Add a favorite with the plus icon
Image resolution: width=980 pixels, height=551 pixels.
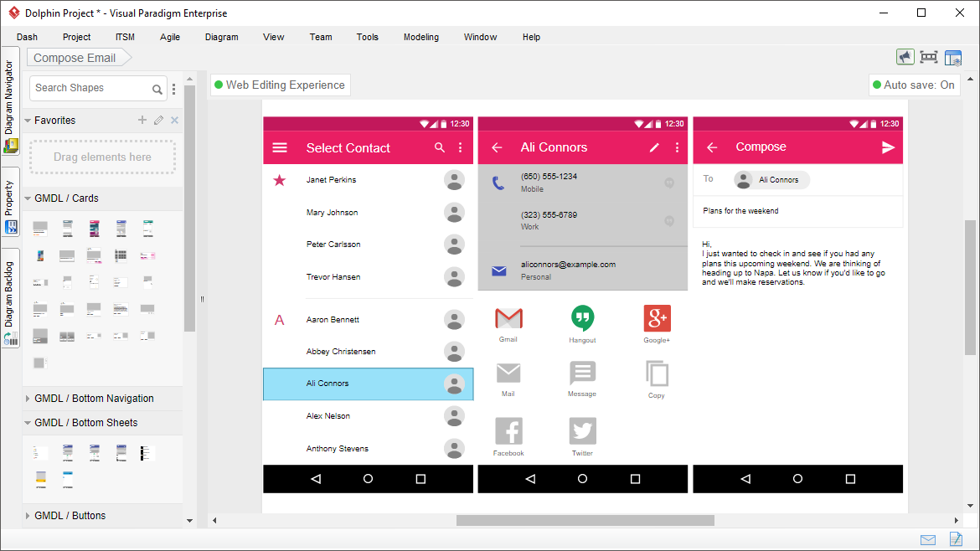click(x=142, y=120)
